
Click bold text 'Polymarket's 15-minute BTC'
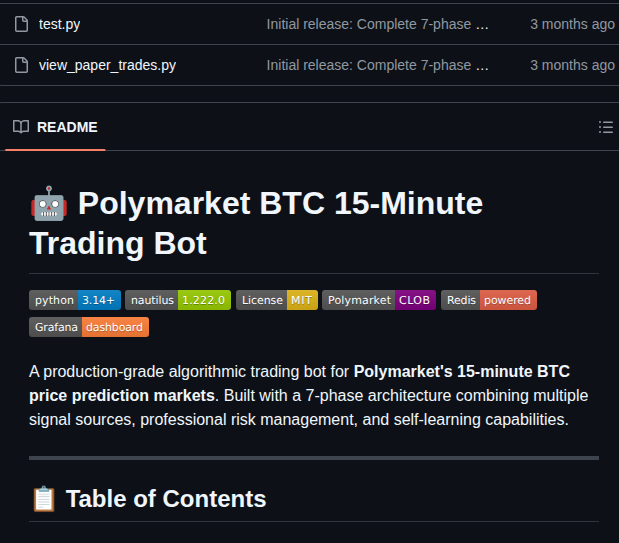[x=462, y=372]
